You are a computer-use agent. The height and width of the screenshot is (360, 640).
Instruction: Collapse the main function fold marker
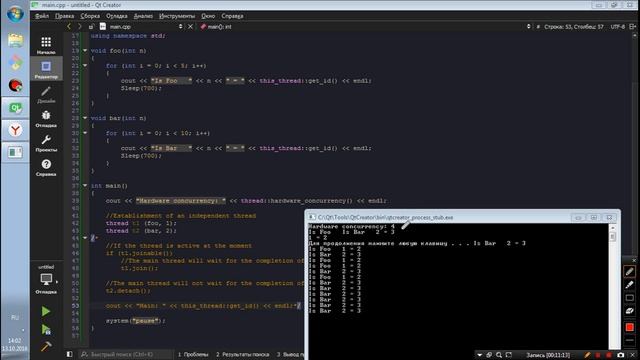85,185
